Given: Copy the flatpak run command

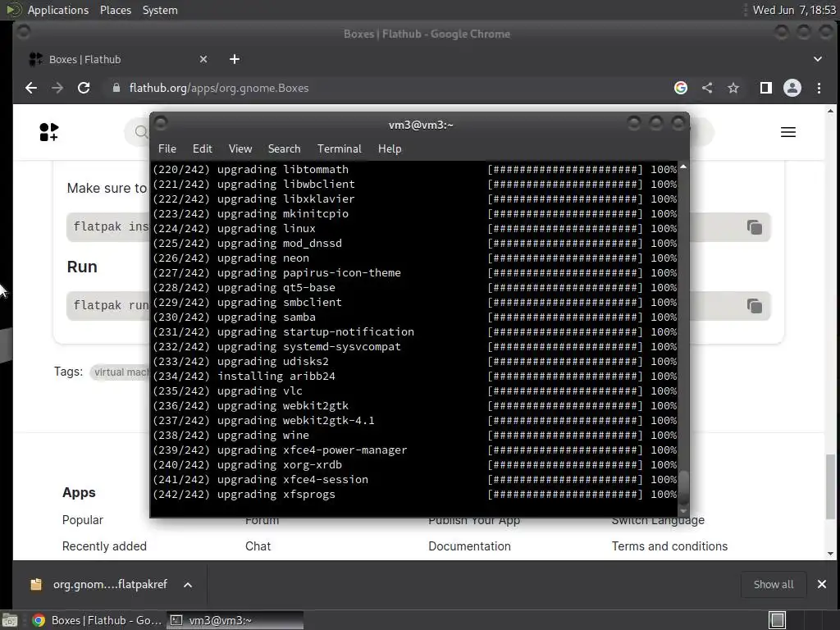Looking at the screenshot, I should [755, 306].
